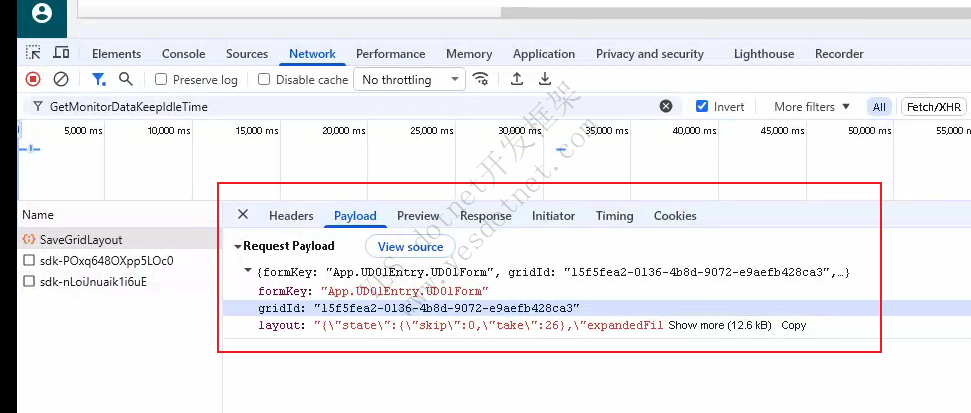The width and height of the screenshot is (971, 413).
Task: Click the export HAR download icon
Action: click(x=545, y=79)
